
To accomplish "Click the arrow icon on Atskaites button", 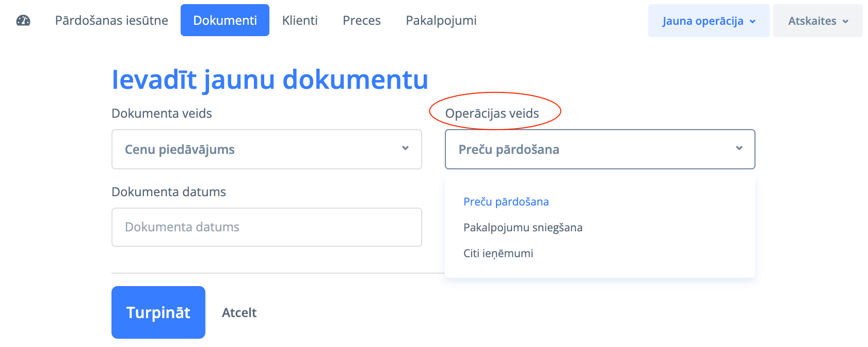I will pyautogui.click(x=845, y=22).
